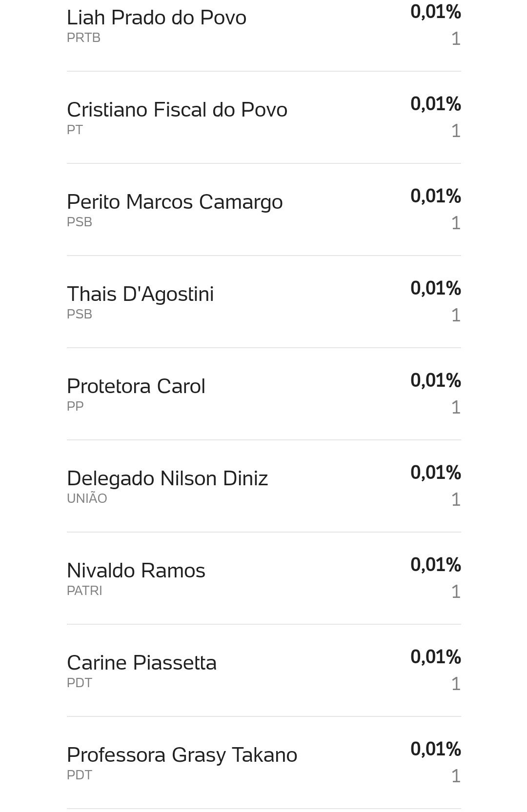The image size is (527, 812).
Task: Click PSB label under Perito Marcos Camargo
Action: click(80, 222)
